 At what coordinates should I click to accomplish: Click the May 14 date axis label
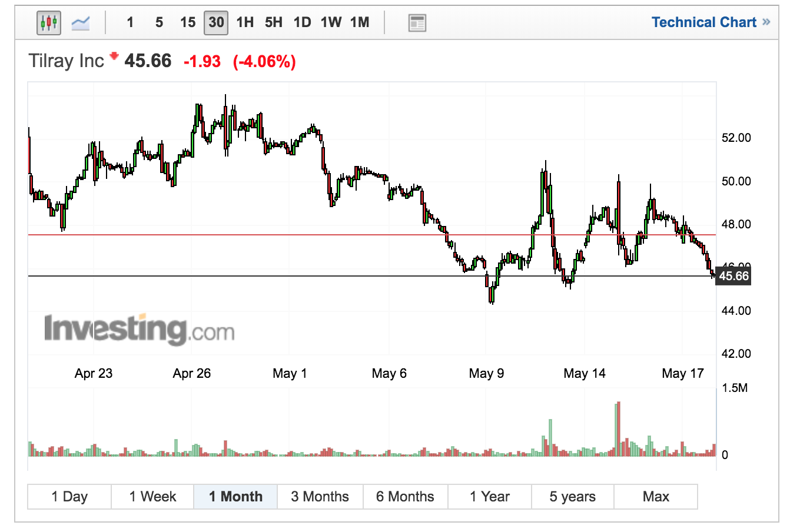point(585,373)
